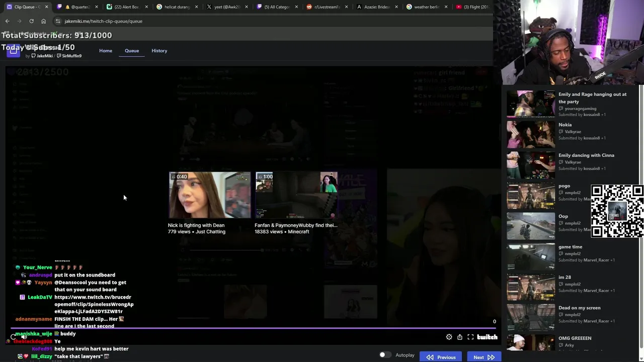Toggle the Autoplay switch

pyautogui.click(x=385, y=355)
